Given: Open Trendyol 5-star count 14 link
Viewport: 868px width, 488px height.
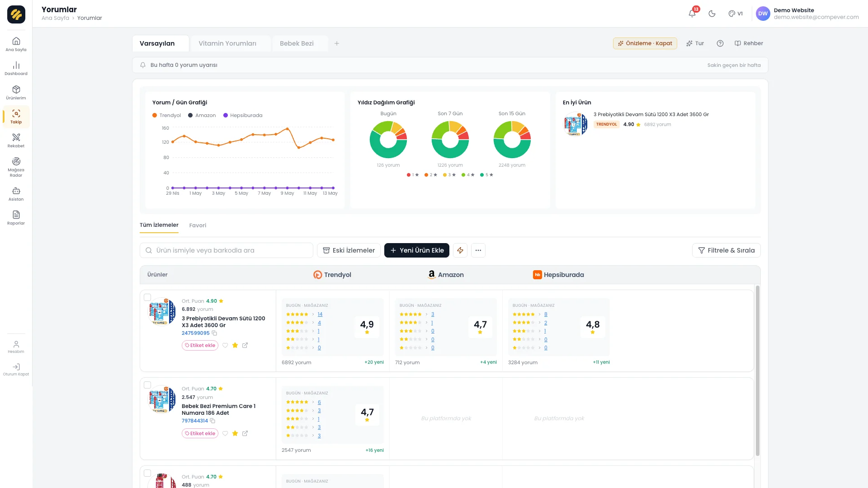Looking at the screenshot, I should [320, 314].
